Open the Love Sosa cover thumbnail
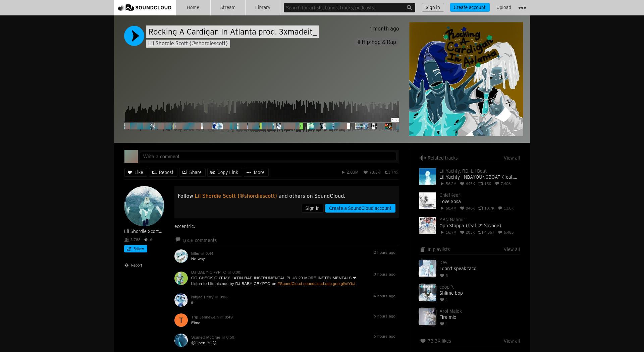Screen dimensions: 644x352 428,201
